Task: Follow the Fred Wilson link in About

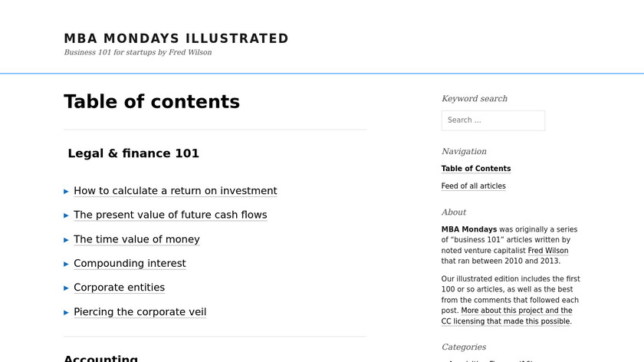Action: click(547, 251)
